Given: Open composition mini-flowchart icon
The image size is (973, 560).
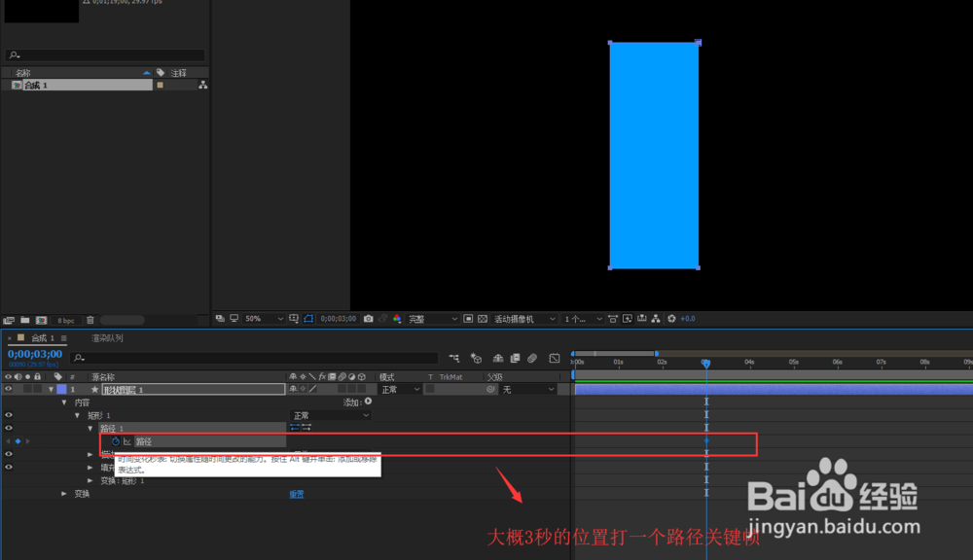Looking at the screenshot, I should coord(454,358).
